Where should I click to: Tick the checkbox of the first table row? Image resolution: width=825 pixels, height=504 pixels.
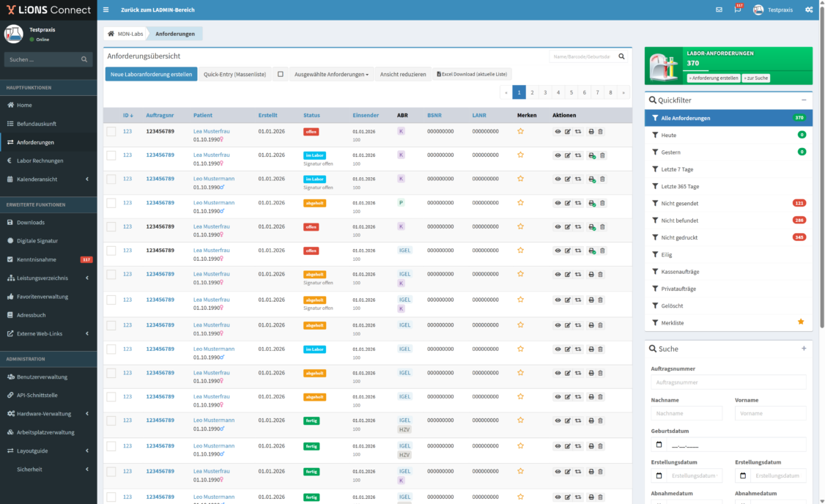point(111,132)
